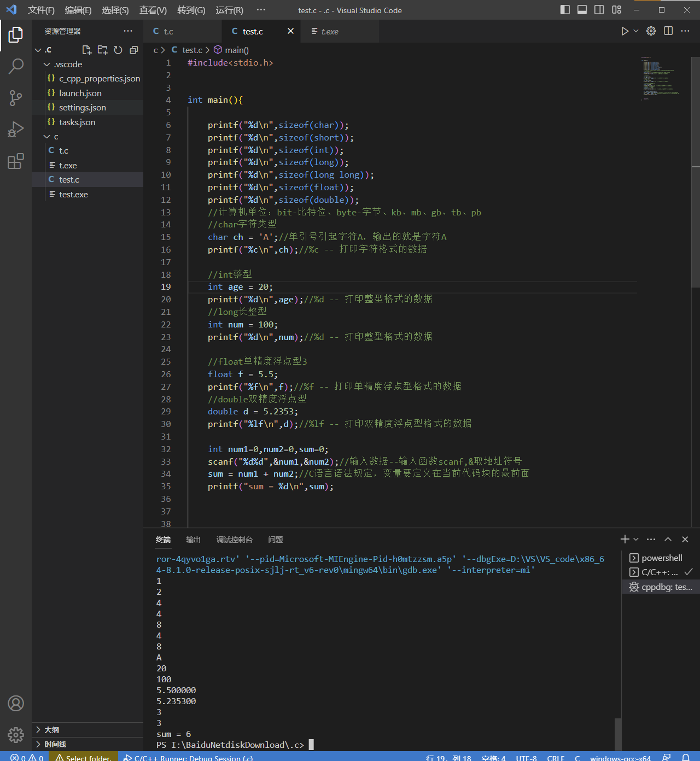700x761 pixels.
Task: Open the 文件(F) menu
Action: 41,10
